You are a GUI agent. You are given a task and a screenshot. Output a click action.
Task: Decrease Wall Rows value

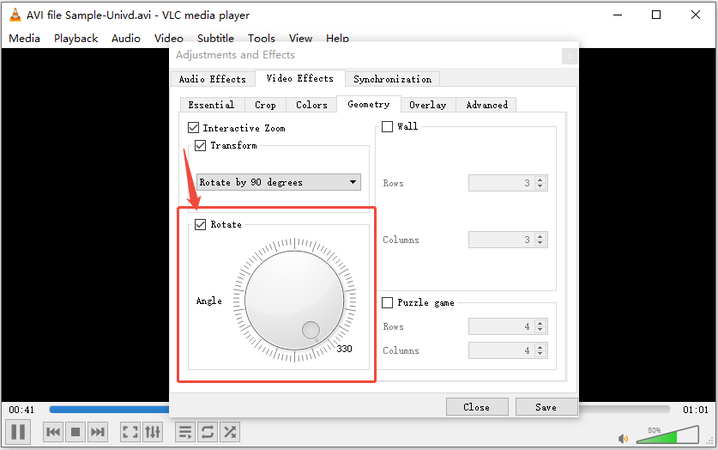[540, 187]
